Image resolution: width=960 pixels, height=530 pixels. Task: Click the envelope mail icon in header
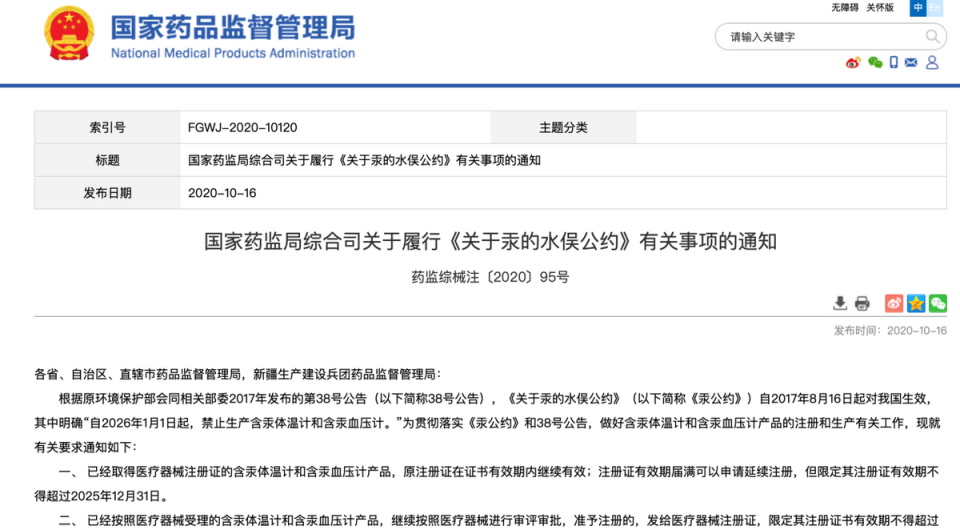tap(911, 62)
